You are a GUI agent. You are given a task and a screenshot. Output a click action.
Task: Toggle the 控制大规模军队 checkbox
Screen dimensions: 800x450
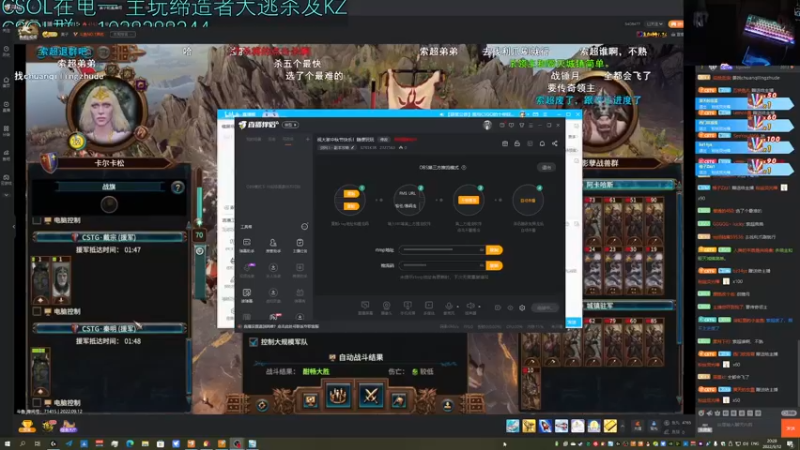254,342
